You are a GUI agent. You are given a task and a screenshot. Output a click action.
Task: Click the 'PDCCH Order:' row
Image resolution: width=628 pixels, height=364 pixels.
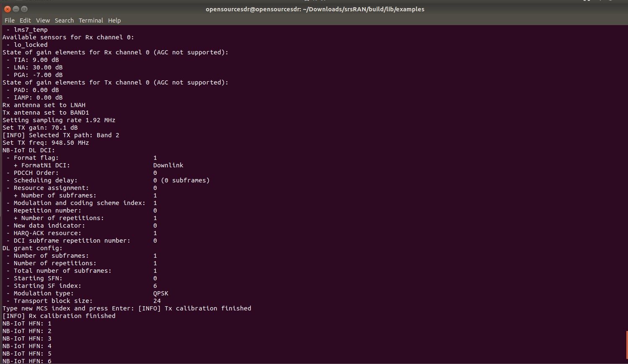click(x=82, y=173)
